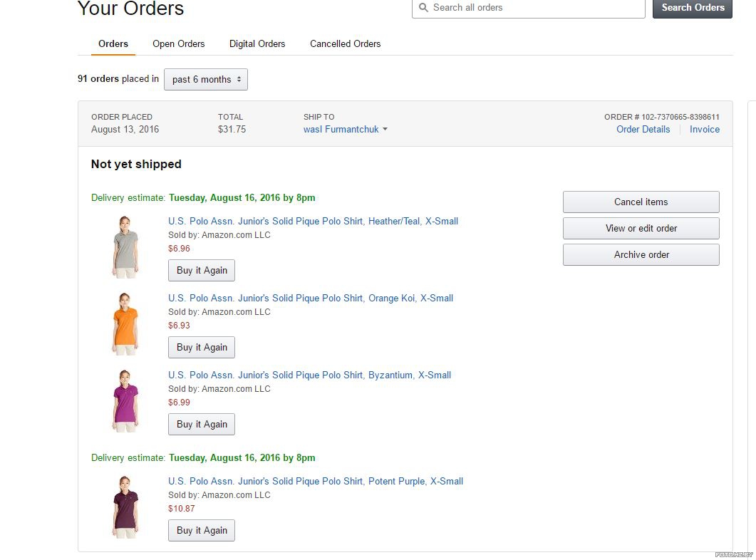Open the Heather/Teal polo shirt link

(x=313, y=221)
